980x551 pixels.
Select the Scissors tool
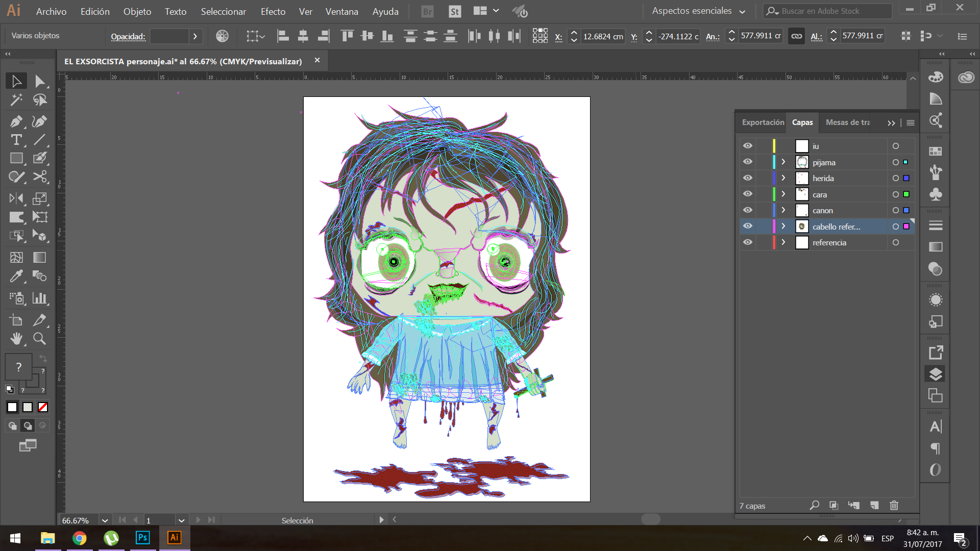click(x=40, y=177)
